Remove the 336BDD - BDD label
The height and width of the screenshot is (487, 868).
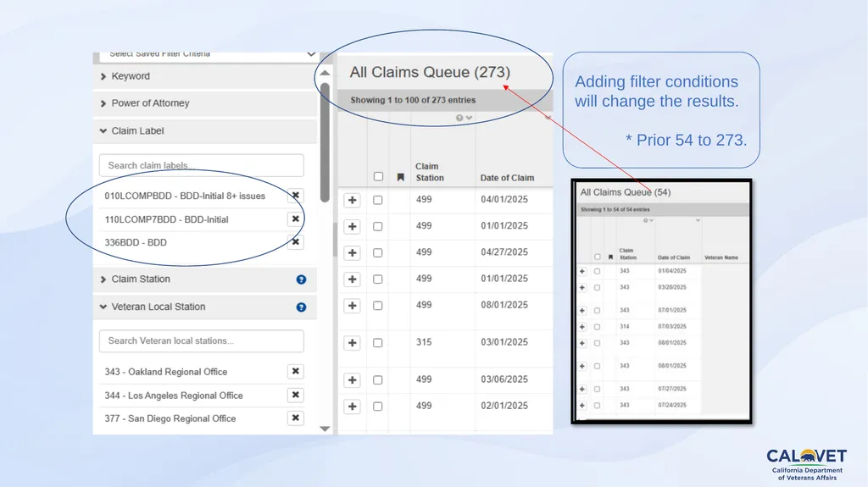[x=296, y=242]
